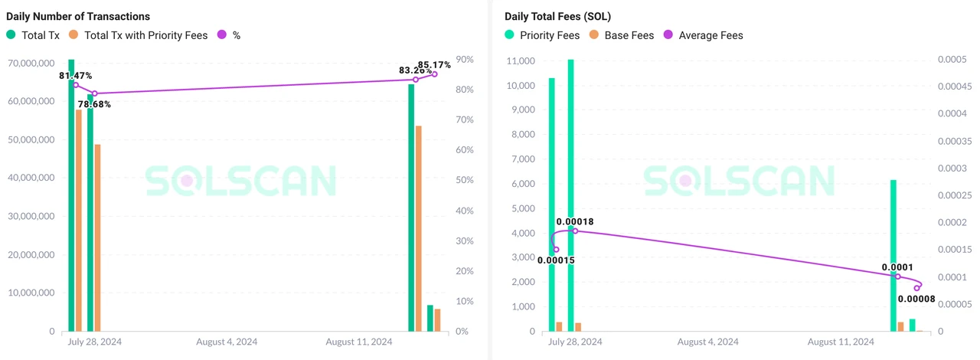Click the Daily Number of Transactions title
The height and width of the screenshot is (360, 980).
[x=78, y=16]
